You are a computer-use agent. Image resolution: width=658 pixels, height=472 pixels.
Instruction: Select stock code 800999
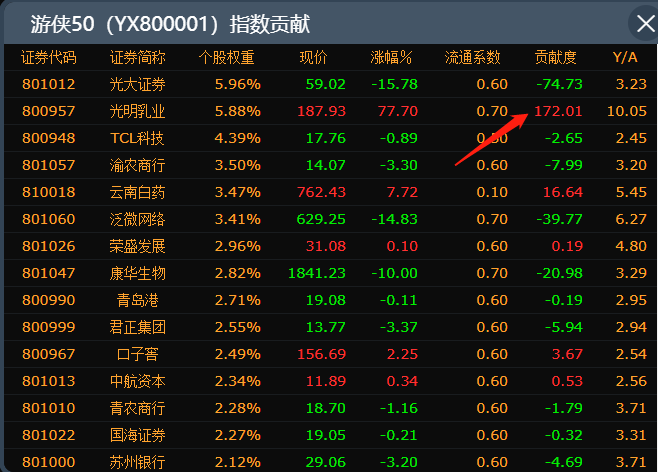(49, 327)
